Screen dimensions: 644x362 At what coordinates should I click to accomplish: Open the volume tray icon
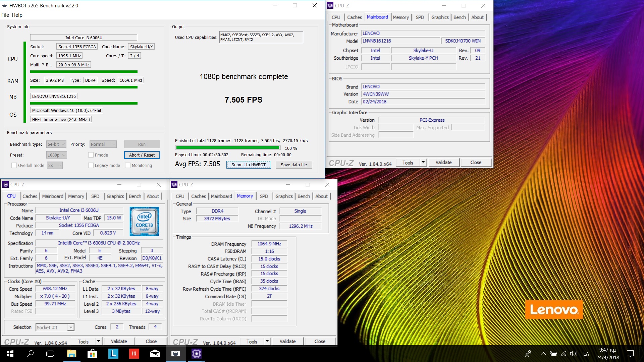point(573,354)
